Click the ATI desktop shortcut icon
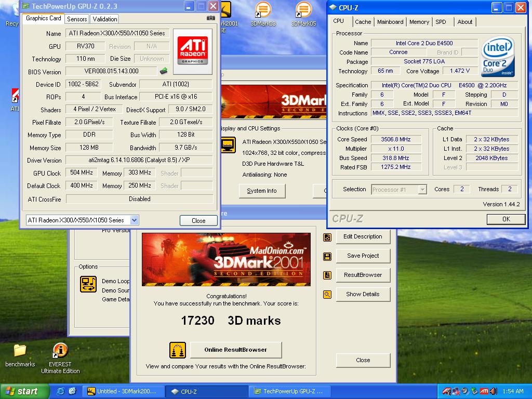 tap(15, 99)
